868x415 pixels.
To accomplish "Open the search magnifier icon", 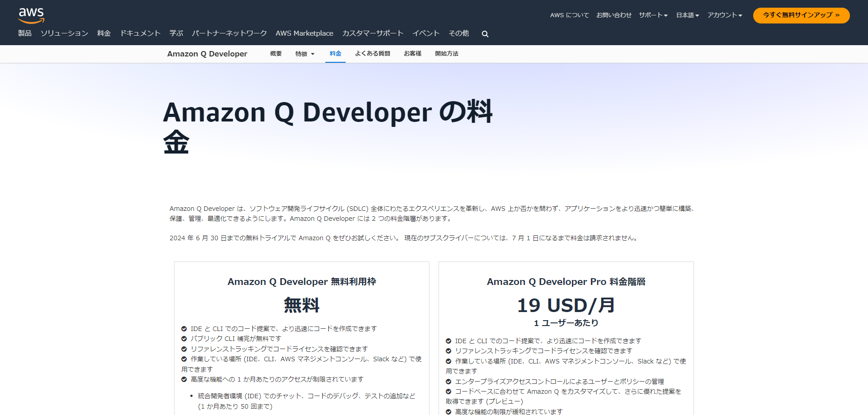I will pyautogui.click(x=485, y=33).
